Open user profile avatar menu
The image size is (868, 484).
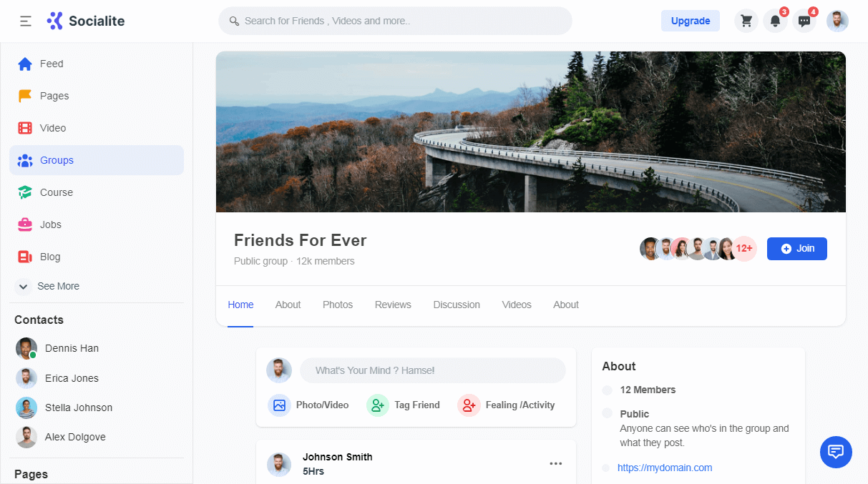click(x=837, y=21)
